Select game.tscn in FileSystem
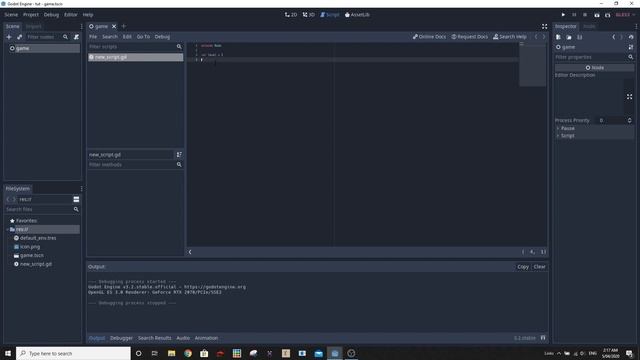Viewport: 640px width, 360px height. [31, 256]
